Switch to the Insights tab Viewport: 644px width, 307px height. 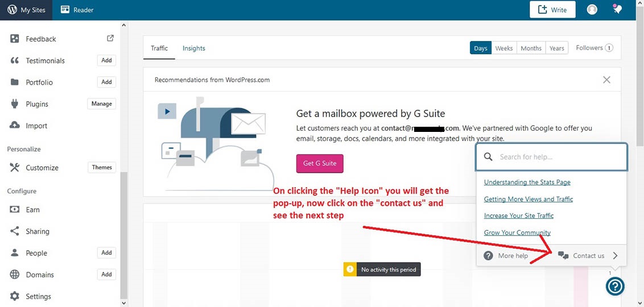[194, 48]
